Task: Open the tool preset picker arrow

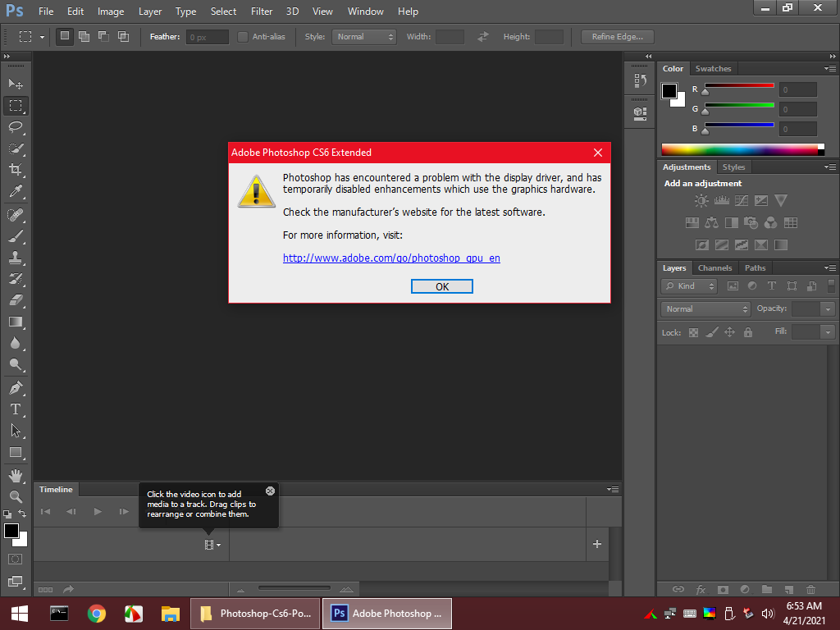Action: (x=42, y=37)
